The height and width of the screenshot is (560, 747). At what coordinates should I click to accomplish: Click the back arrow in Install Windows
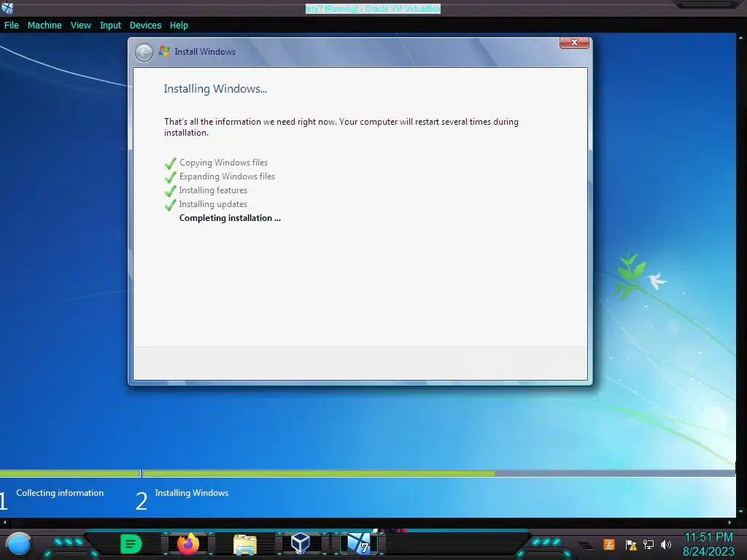[x=144, y=52]
